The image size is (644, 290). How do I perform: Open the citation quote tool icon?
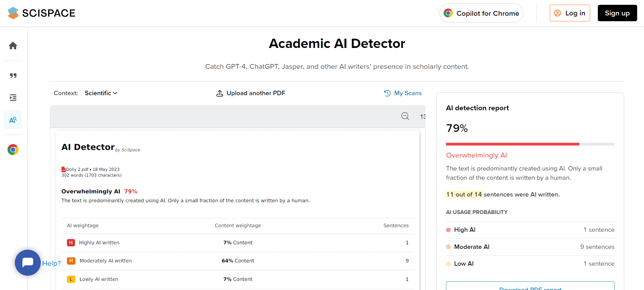(13, 75)
